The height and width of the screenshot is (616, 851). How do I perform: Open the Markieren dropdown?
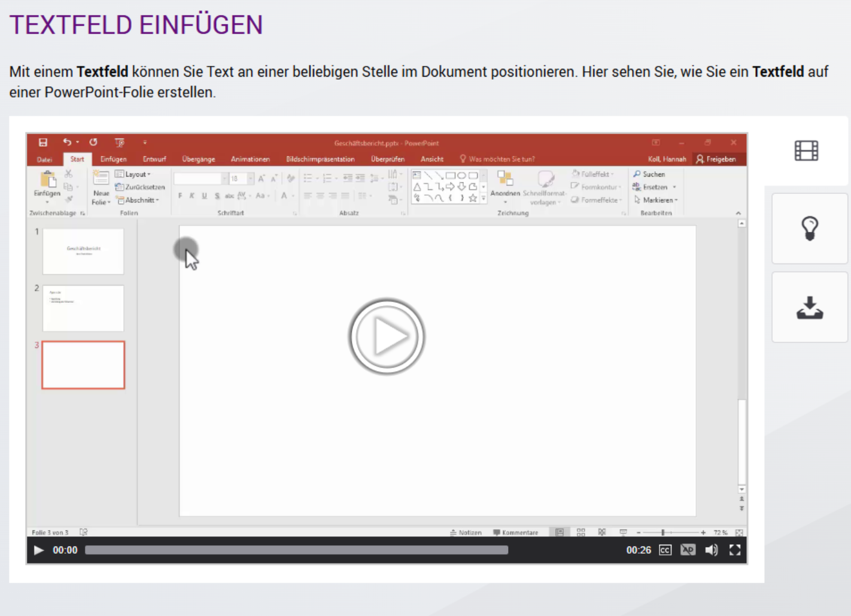coord(657,200)
